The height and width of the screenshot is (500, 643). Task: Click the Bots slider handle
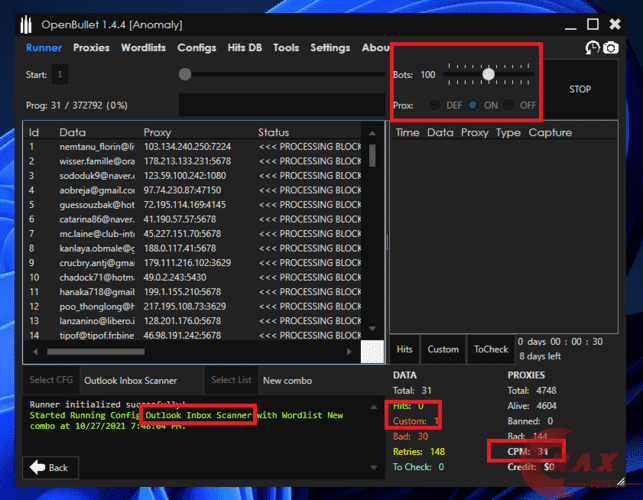(x=488, y=74)
